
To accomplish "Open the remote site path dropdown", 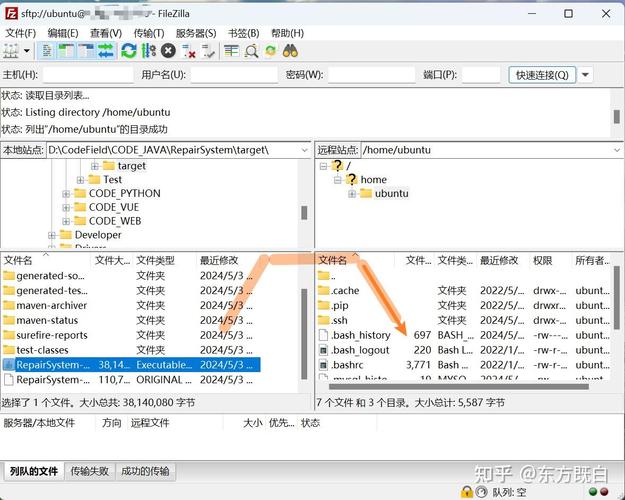I will point(617,150).
